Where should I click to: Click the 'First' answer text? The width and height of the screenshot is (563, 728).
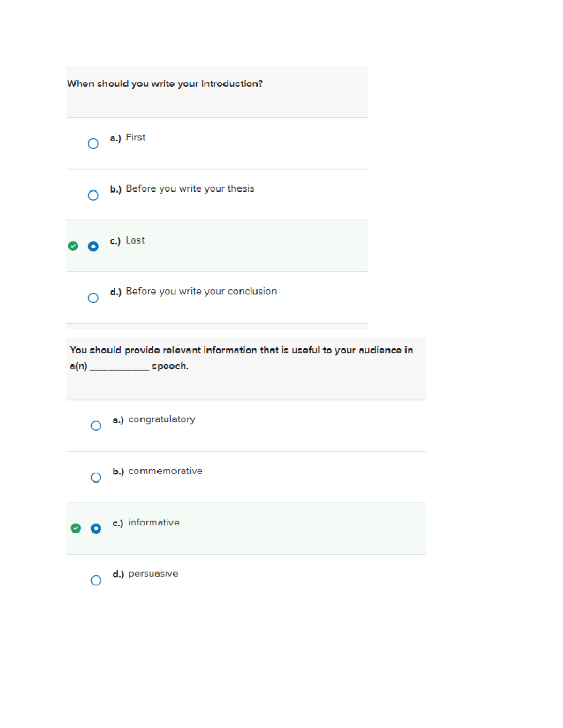click(136, 137)
